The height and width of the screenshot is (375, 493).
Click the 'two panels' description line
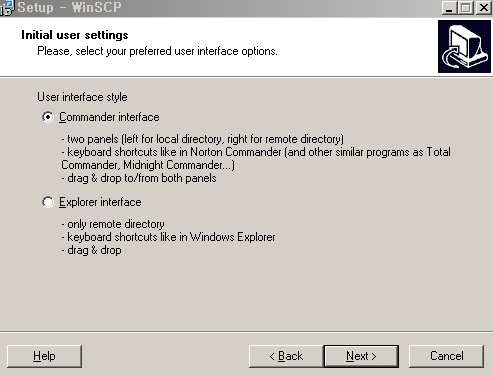coord(202,139)
